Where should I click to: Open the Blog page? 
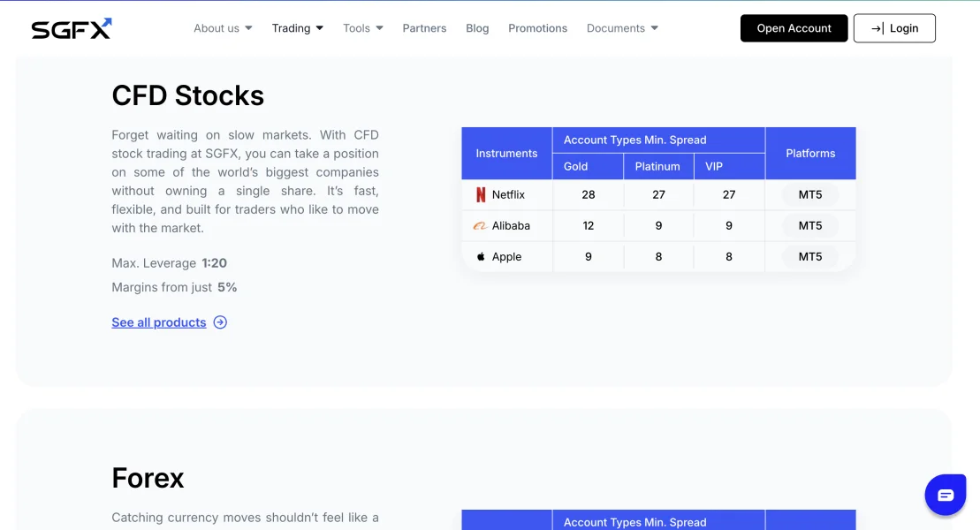[x=477, y=28]
